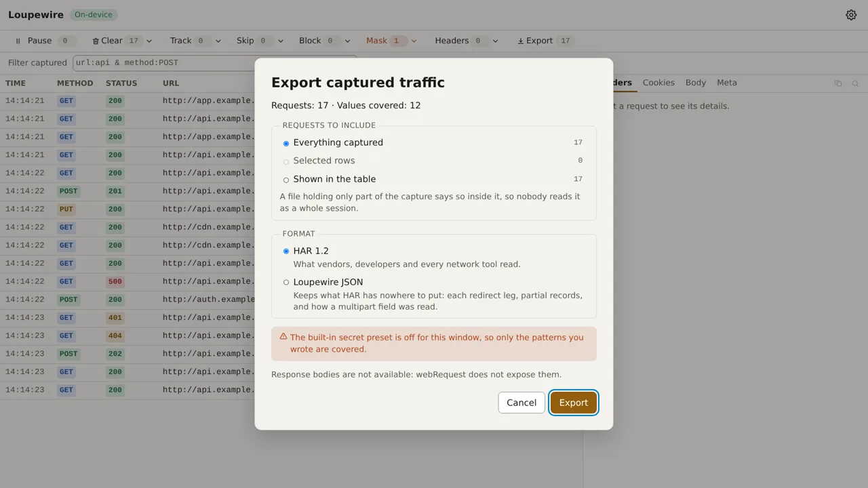
Task: Click the METHOD column header
Action: [x=75, y=83]
